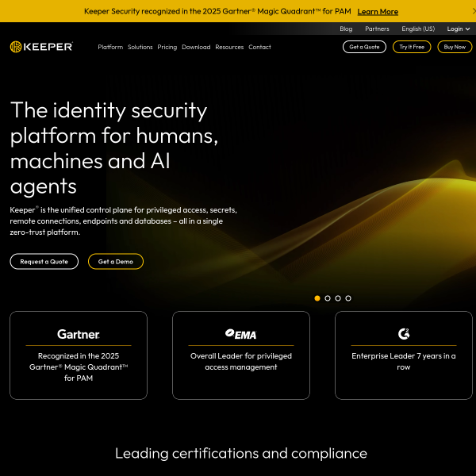Select the third carousel slide dot
Screen dimensions: 476x476
[338, 298]
